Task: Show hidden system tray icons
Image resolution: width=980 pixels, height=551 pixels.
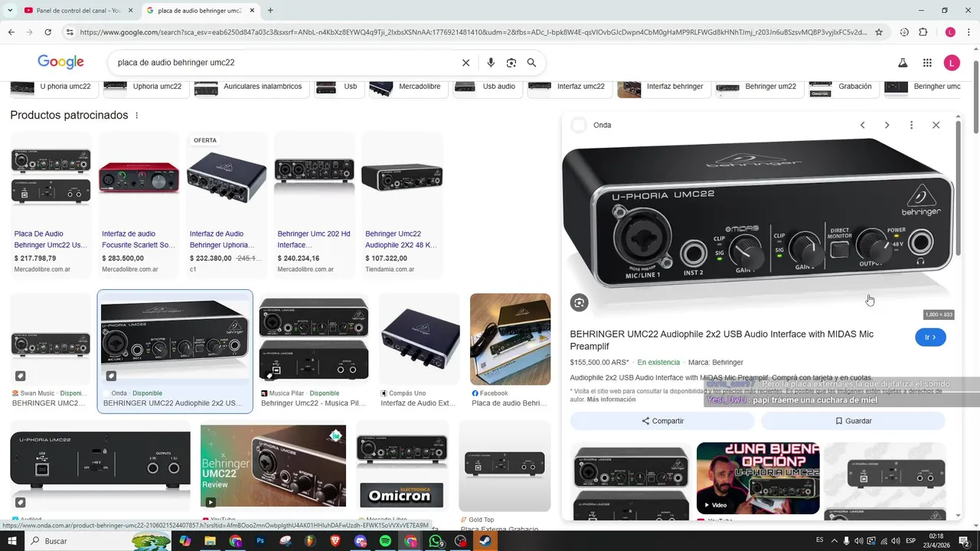Action: 835,541
